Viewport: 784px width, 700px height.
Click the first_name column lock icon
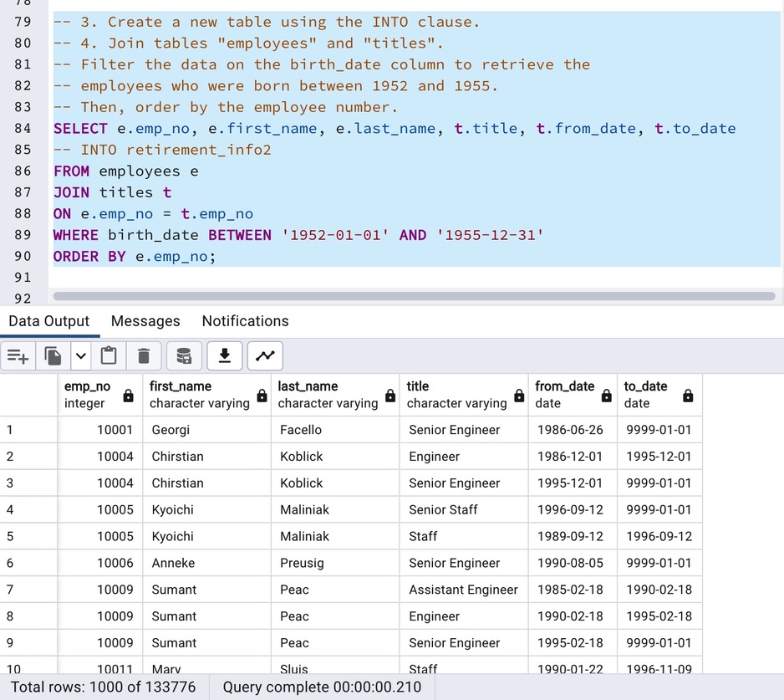[262, 396]
